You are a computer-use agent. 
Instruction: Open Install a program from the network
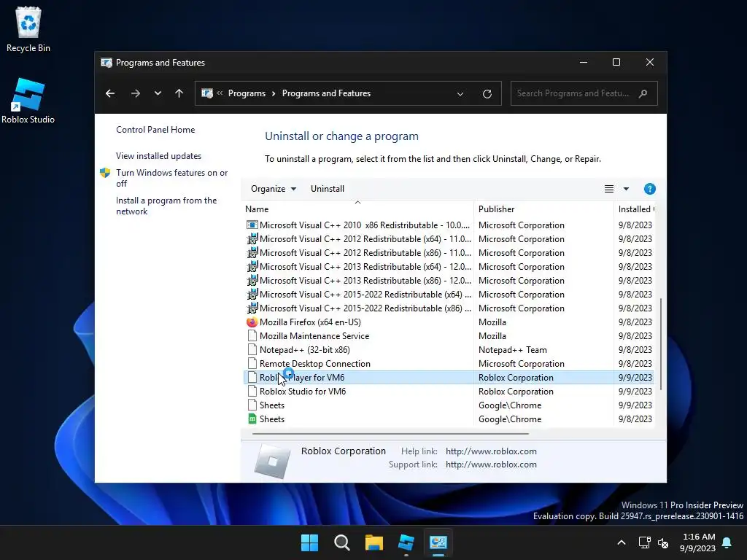click(166, 206)
